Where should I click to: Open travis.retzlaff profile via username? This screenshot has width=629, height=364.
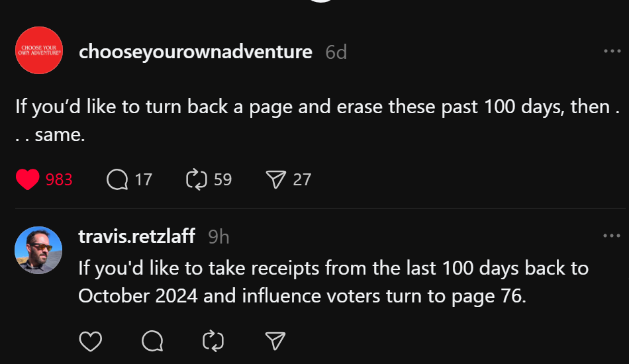click(136, 236)
